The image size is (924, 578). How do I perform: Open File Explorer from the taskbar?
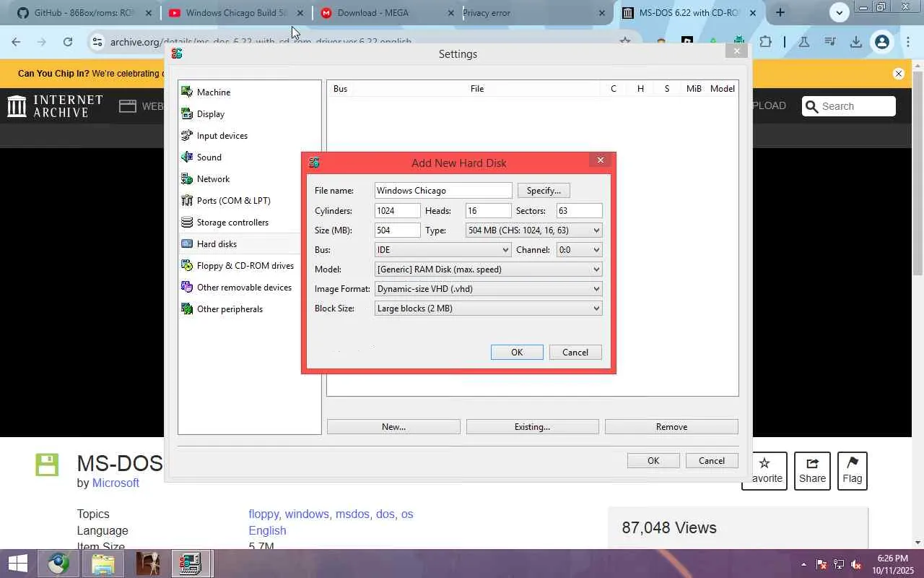(x=103, y=564)
